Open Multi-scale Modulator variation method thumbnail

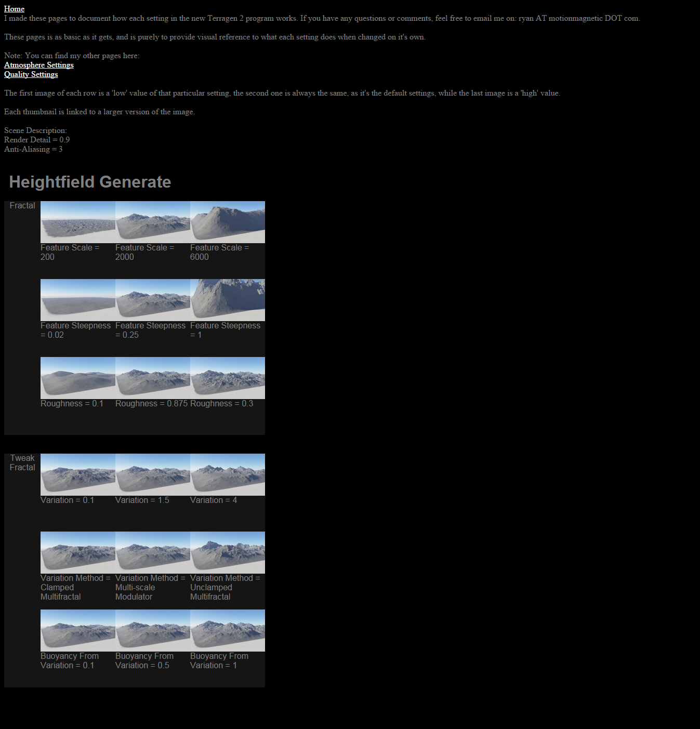click(153, 552)
